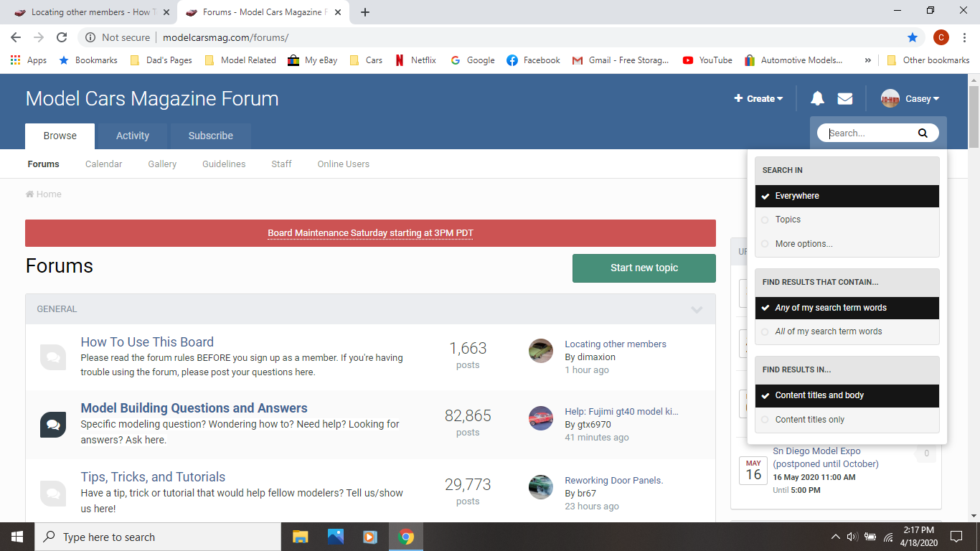
Task: Open the Guidelines menu item
Action: click(224, 164)
